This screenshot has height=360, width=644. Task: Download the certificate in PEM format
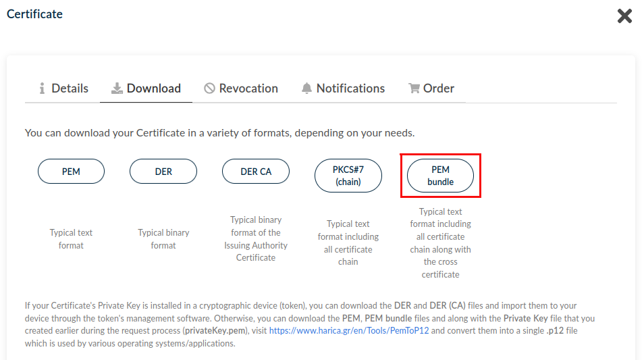click(71, 172)
